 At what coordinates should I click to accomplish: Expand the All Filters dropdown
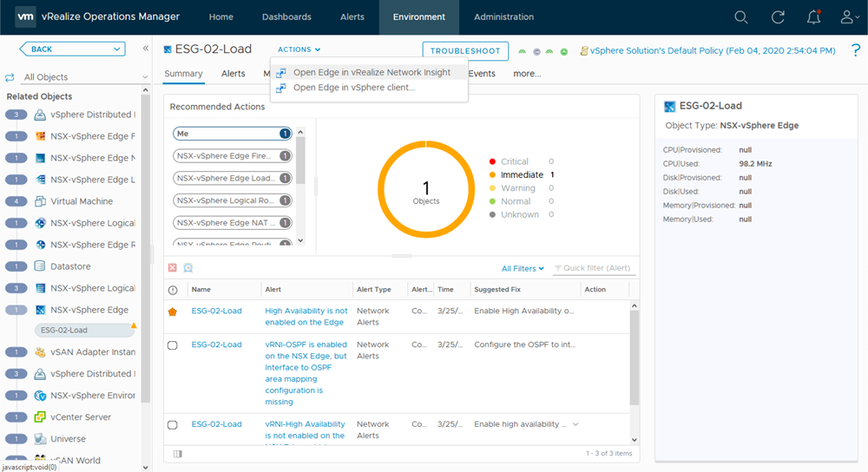pyautogui.click(x=523, y=269)
